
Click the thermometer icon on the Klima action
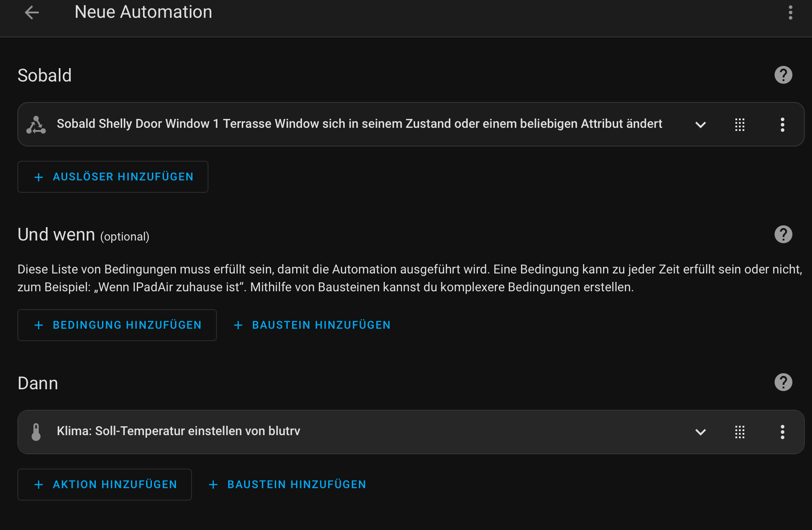tap(36, 432)
